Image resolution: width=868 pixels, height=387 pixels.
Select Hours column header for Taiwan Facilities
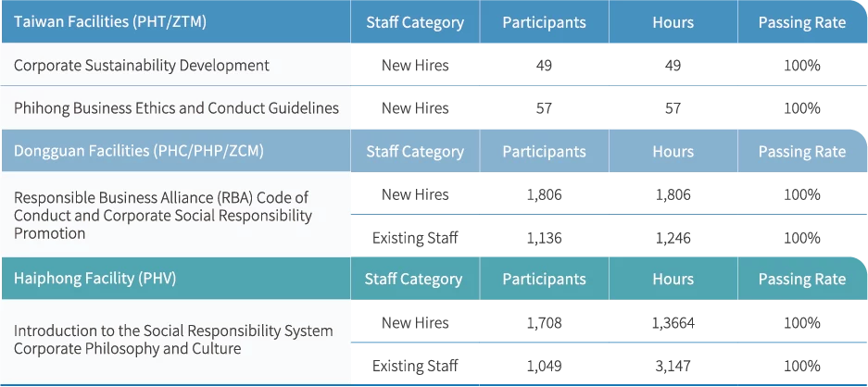tap(673, 23)
